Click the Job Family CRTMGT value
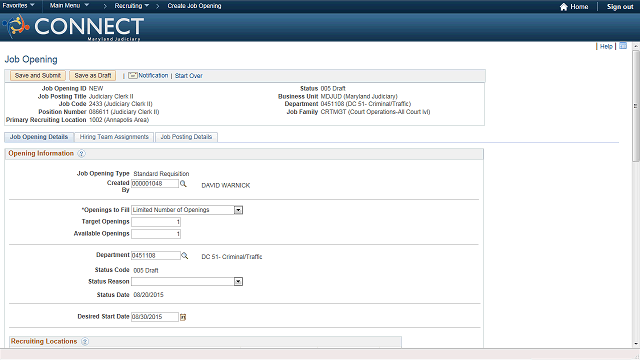Image resolution: width=640 pixels, height=360 pixels. coord(376,112)
